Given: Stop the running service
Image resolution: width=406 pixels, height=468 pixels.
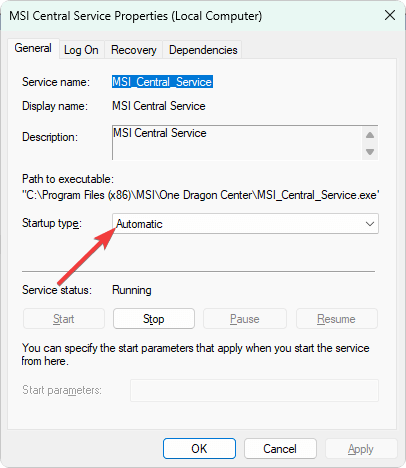Looking at the screenshot, I should [x=154, y=319].
